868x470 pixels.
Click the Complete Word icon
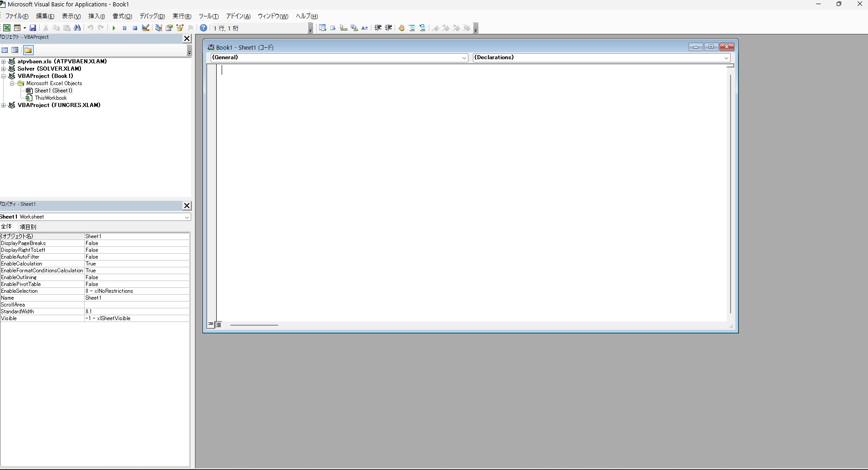365,28
